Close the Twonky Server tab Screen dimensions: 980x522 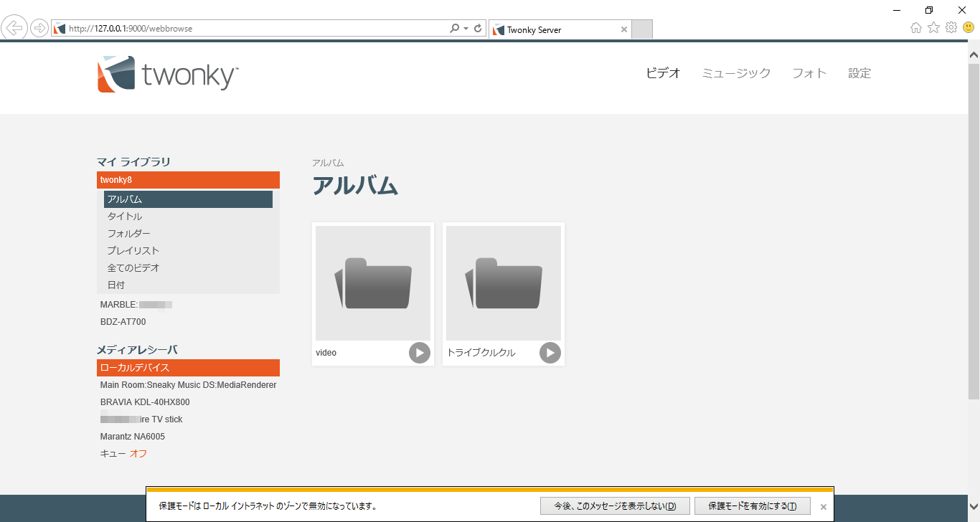coord(623,29)
